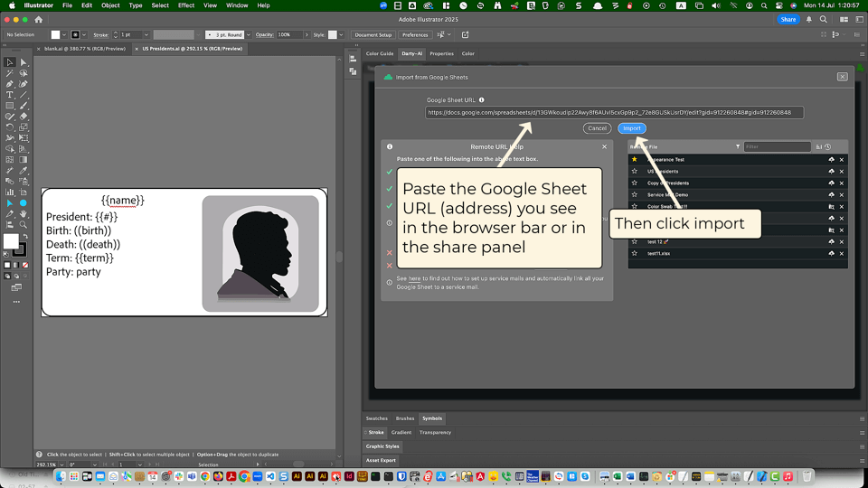Click the notifications bell icon
This screenshot has width=868, height=488.
click(x=808, y=19)
